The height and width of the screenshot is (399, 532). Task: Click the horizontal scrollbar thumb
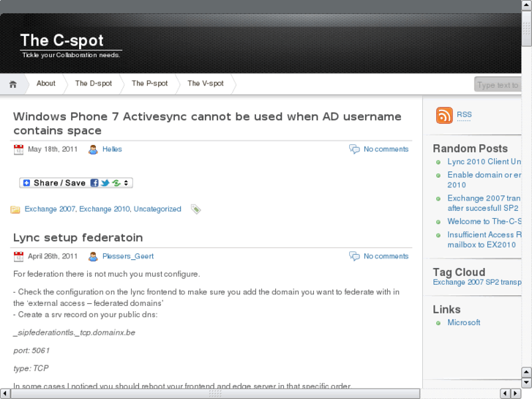(215, 394)
